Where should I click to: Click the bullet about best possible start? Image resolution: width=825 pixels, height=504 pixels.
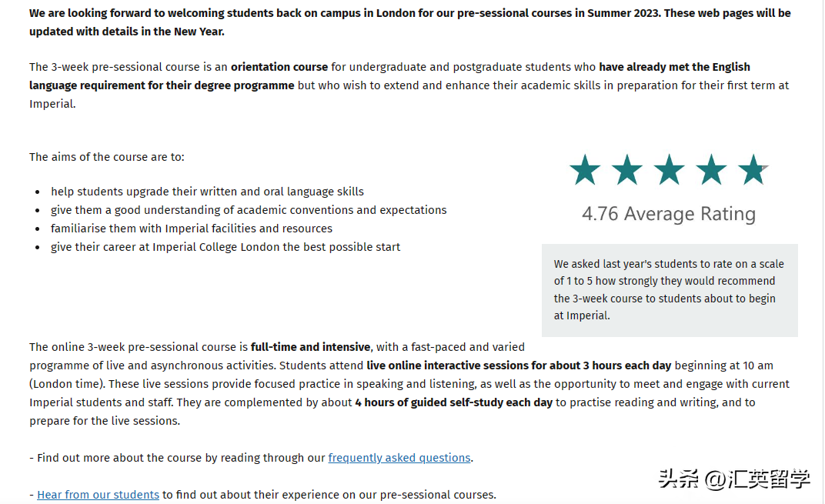(225, 247)
